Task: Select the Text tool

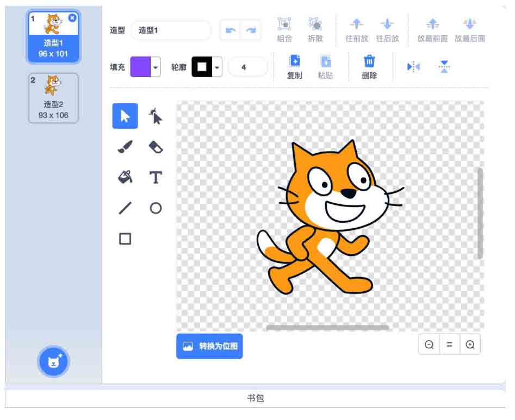Action: point(156,177)
